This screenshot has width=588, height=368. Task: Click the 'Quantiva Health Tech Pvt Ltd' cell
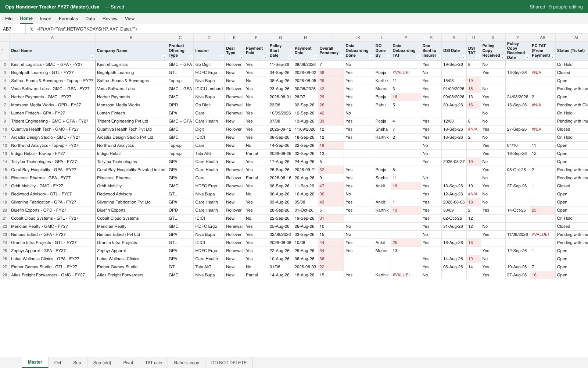pyautogui.click(x=131, y=129)
